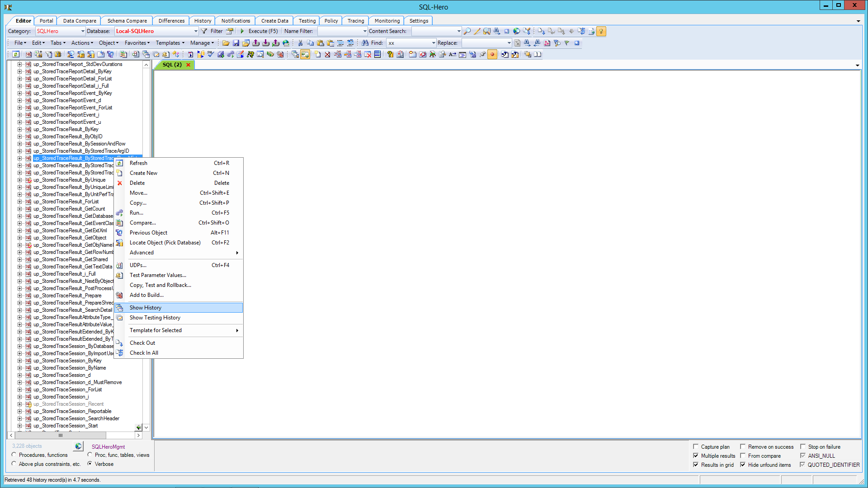
Task: Click the scissors cut icon
Action: tap(300, 43)
